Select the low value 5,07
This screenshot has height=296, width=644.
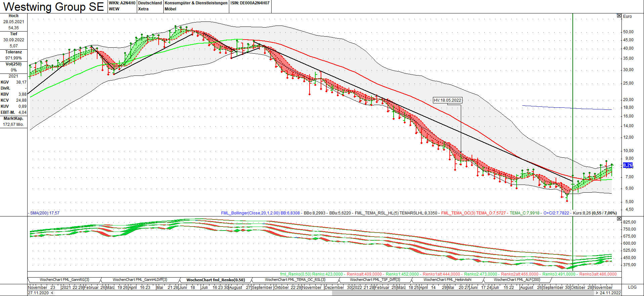click(x=13, y=46)
